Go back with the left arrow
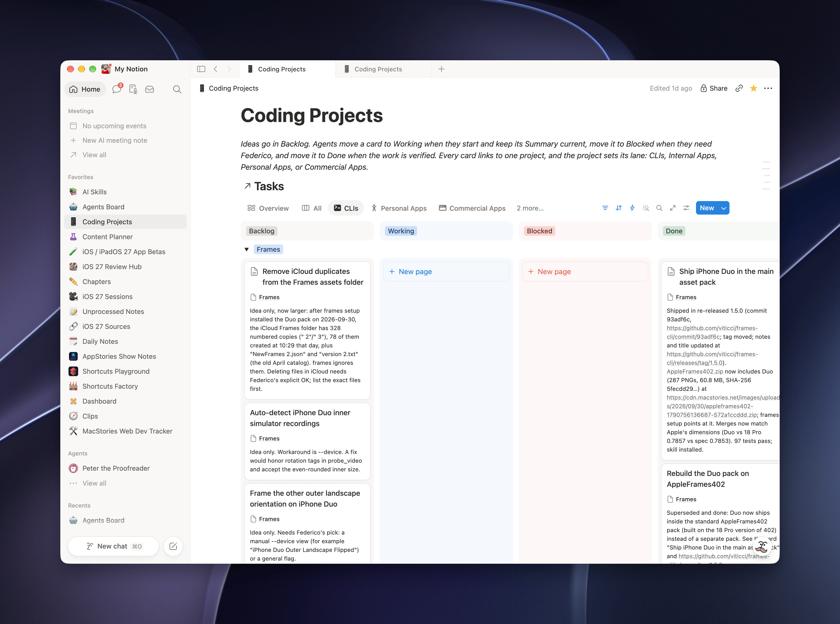The image size is (840, 624). 215,69
